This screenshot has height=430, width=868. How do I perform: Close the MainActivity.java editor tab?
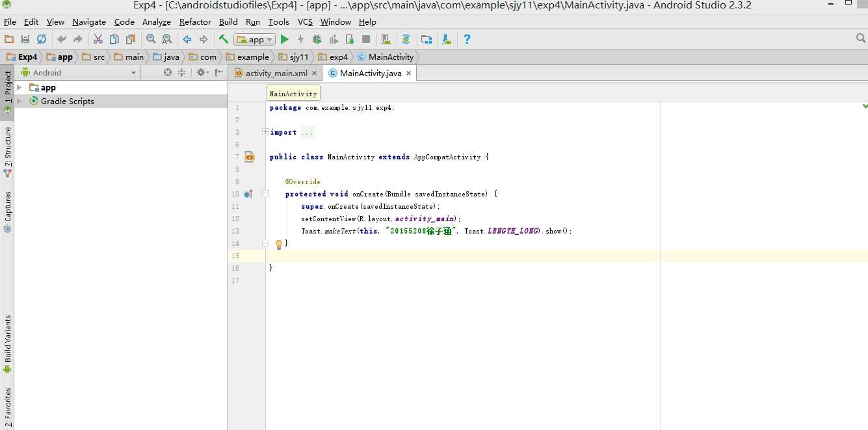(x=408, y=74)
